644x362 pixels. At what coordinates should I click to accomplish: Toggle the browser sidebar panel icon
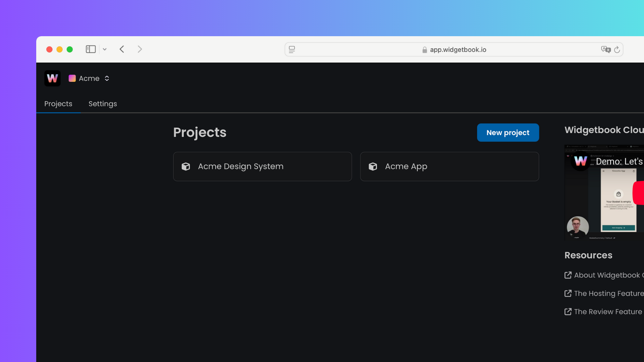click(x=91, y=49)
